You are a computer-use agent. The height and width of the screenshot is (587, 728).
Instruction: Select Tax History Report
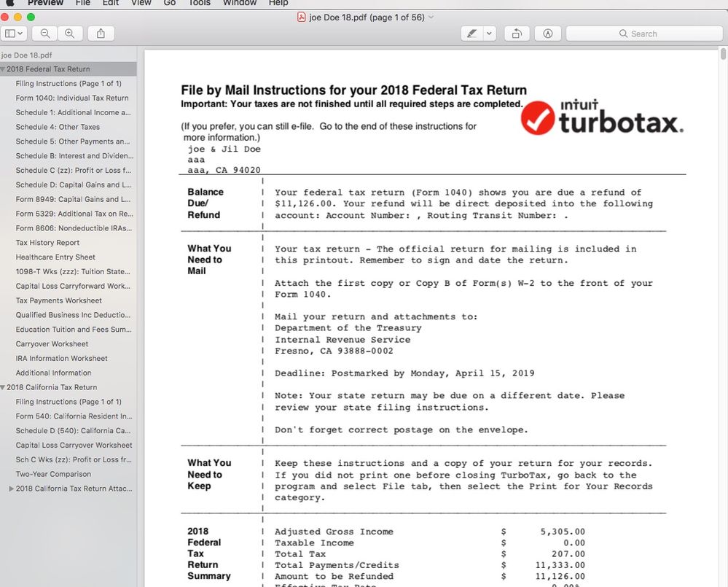pos(47,242)
